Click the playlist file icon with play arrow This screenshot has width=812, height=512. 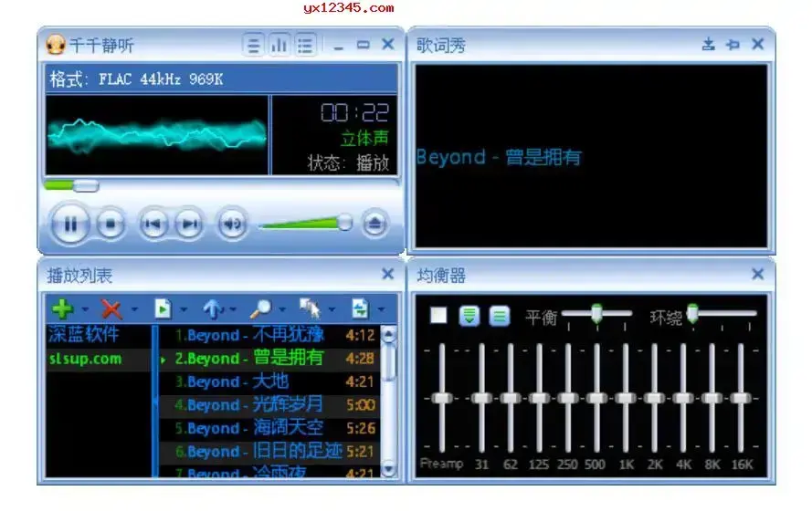pos(163,309)
